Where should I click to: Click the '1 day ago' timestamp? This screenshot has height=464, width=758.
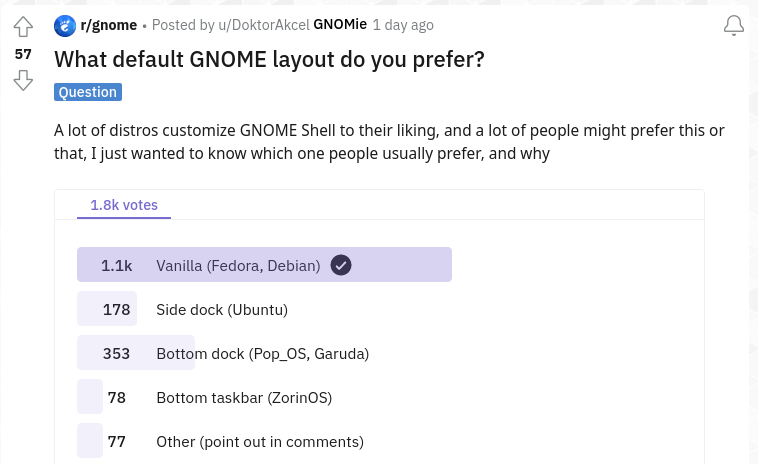403,25
